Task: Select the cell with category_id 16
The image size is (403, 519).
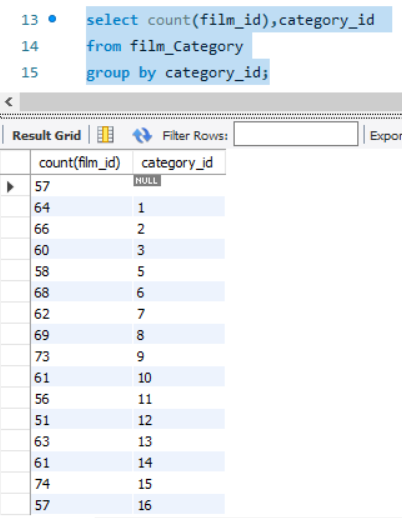Action: coord(179,505)
